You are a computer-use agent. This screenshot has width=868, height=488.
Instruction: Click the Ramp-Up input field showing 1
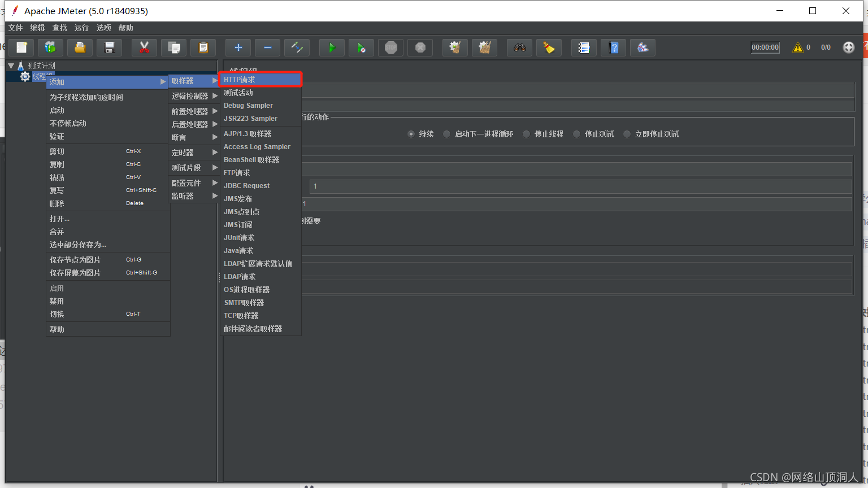tap(580, 186)
